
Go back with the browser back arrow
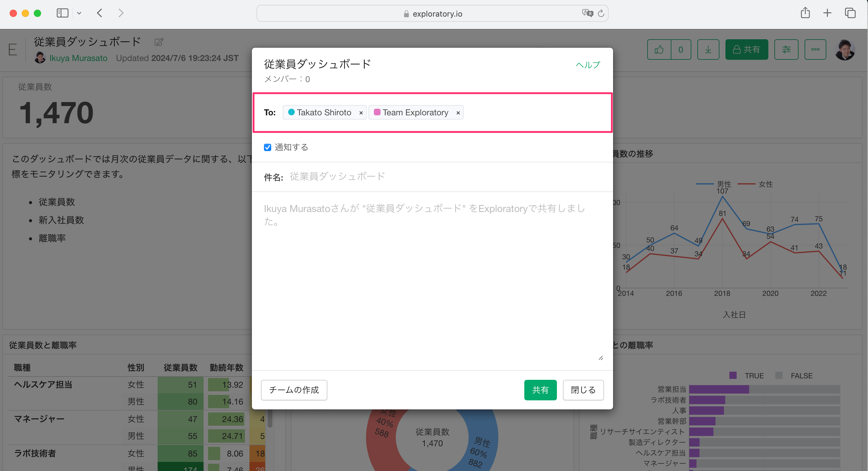click(x=100, y=13)
